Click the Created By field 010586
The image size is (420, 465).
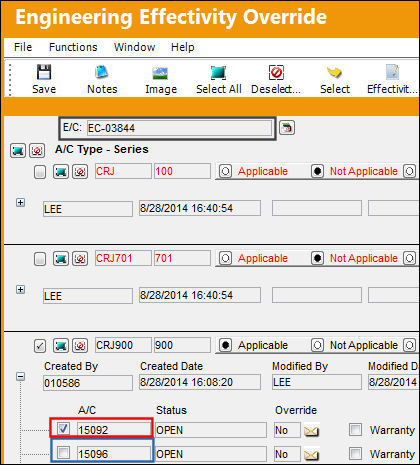pyautogui.click(x=88, y=383)
